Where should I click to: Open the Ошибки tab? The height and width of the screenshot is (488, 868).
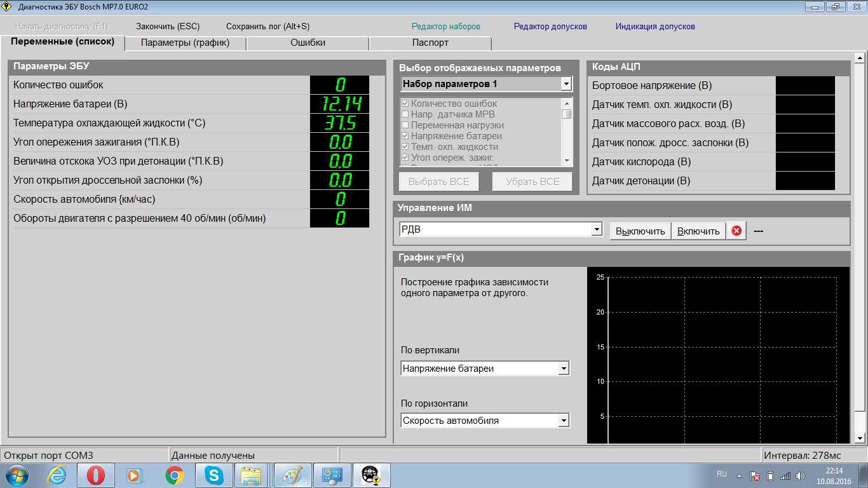pos(308,43)
